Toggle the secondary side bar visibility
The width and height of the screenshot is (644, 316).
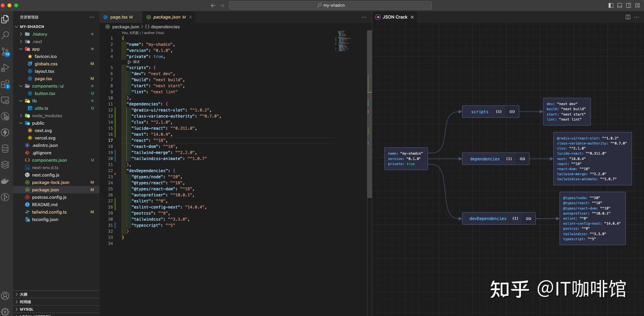point(628,5)
